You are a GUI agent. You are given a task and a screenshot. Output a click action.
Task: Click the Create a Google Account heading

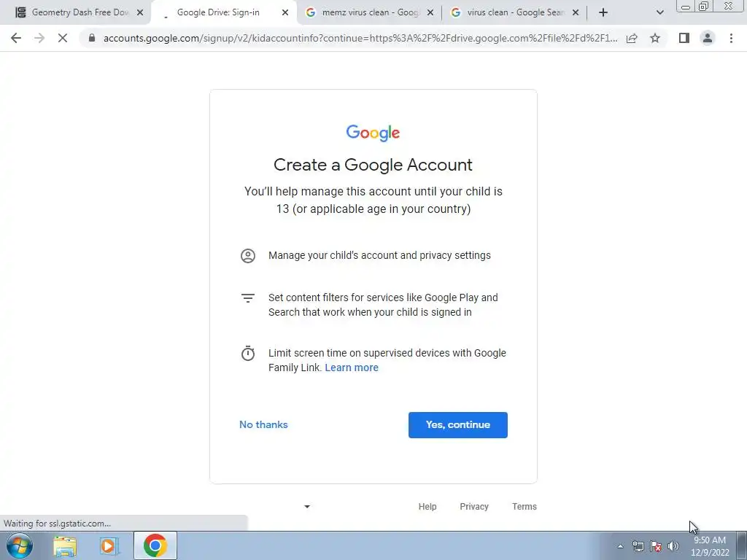[x=373, y=165]
